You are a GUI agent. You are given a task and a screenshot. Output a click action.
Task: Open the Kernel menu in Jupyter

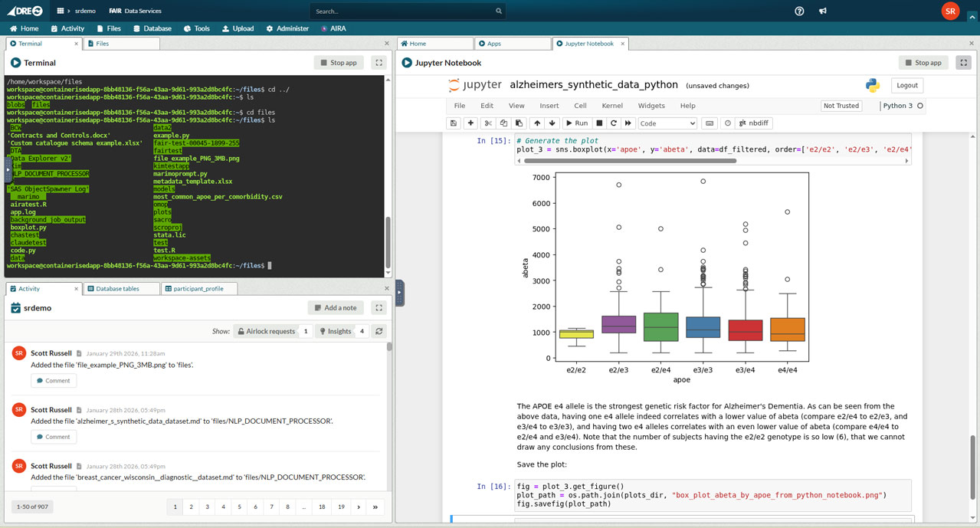(611, 106)
